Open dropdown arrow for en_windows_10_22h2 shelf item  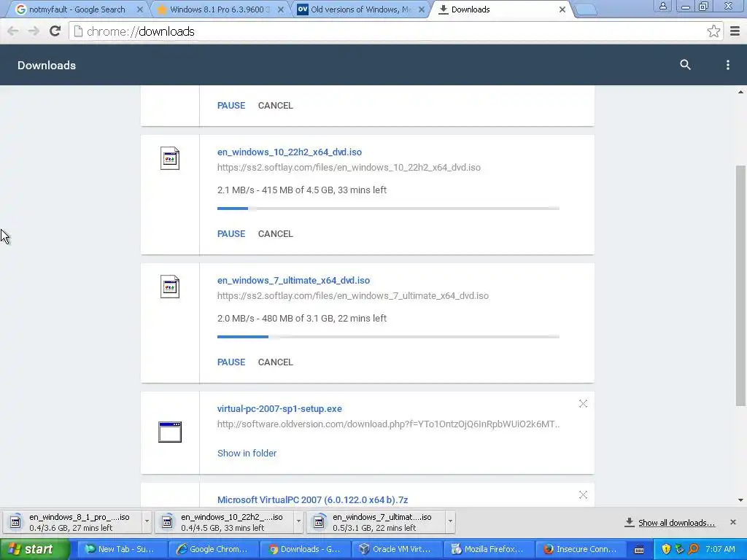298,521
